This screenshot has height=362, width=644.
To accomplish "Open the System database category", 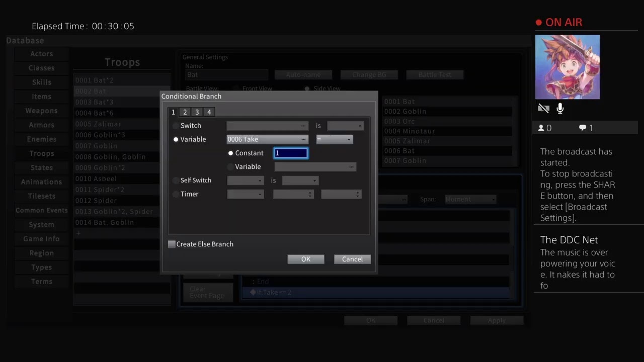I will [x=42, y=225].
